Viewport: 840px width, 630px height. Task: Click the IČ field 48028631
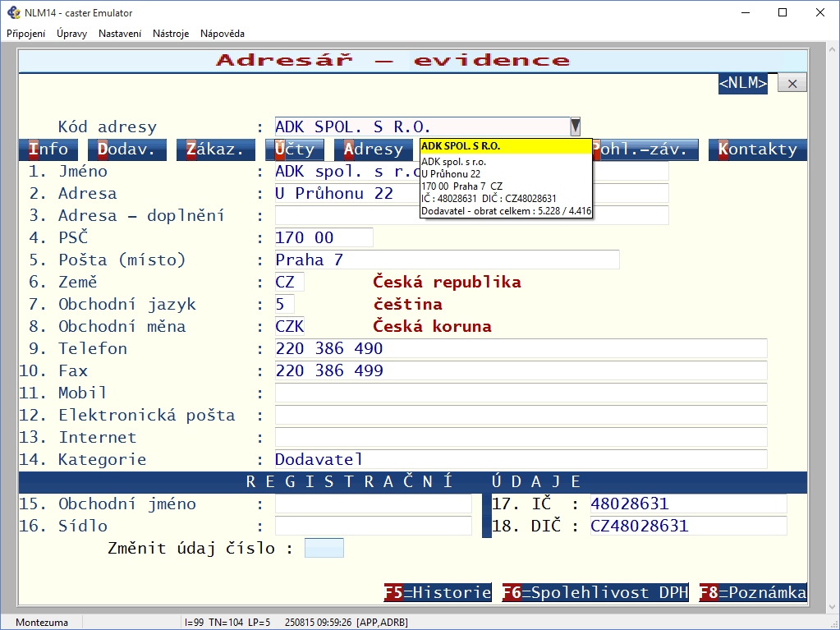tap(688, 504)
